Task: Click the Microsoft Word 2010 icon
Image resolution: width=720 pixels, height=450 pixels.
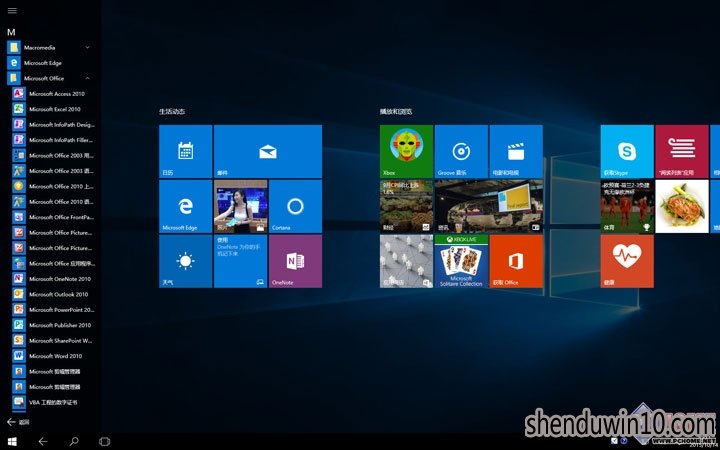Action: pyautogui.click(x=19, y=356)
